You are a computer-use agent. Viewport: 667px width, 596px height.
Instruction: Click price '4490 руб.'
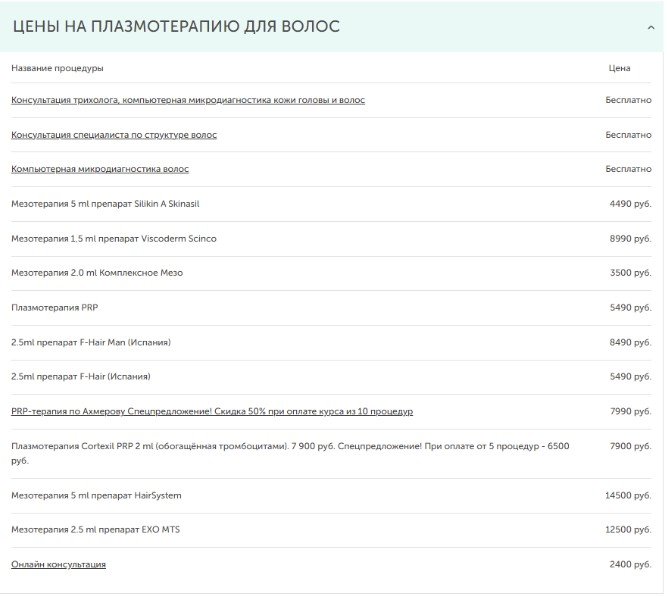click(x=630, y=204)
